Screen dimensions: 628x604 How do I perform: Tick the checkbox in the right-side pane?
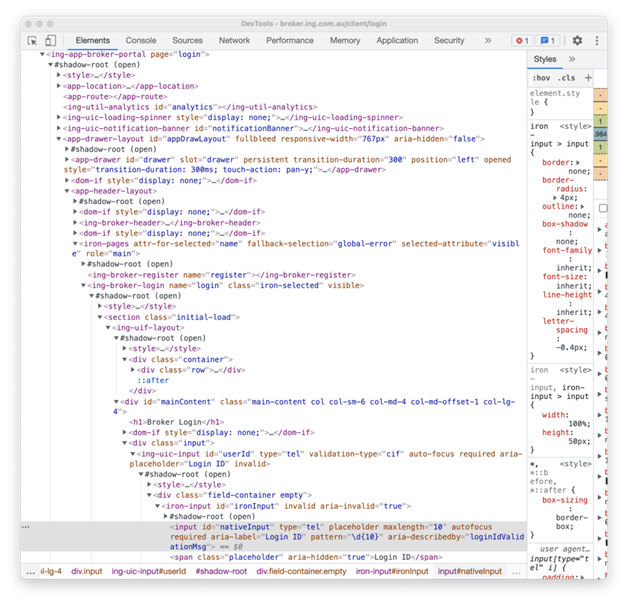point(603,208)
